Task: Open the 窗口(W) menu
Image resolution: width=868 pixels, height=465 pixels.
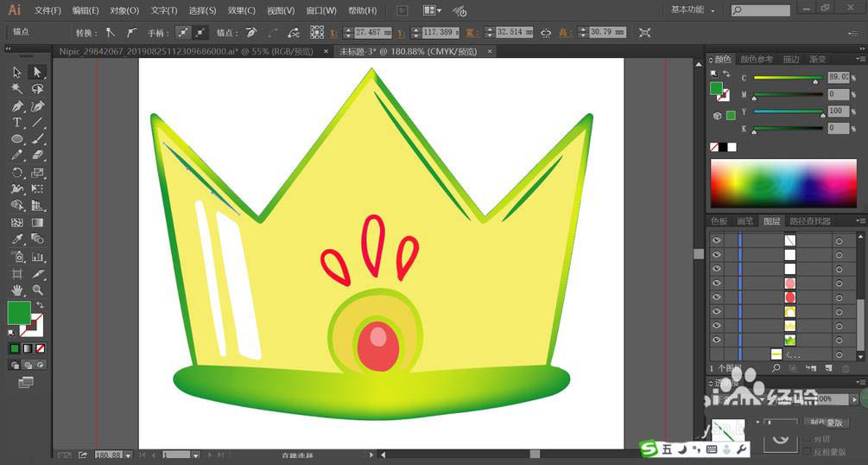Action: pyautogui.click(x=321, y=10)
